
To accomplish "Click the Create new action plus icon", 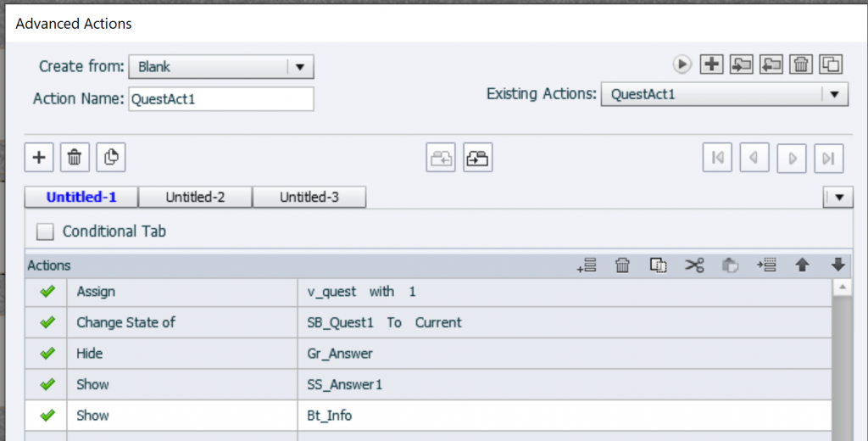I will point(712,64).
